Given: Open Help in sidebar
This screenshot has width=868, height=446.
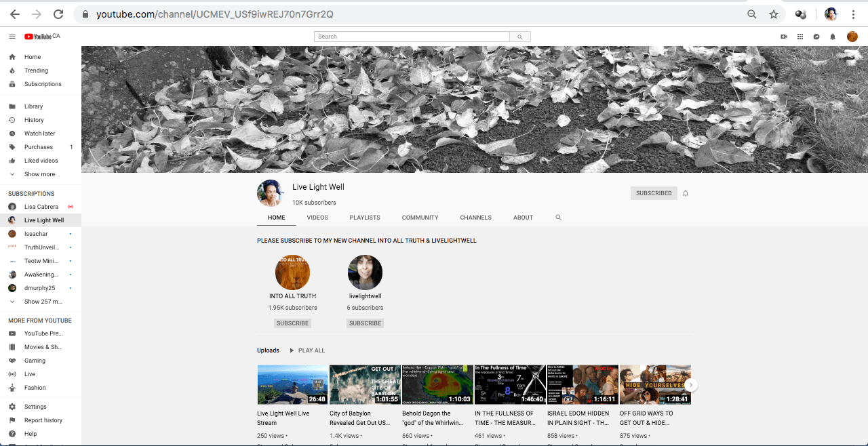Looking at the screenshot, I should click(x=41, y=434).
